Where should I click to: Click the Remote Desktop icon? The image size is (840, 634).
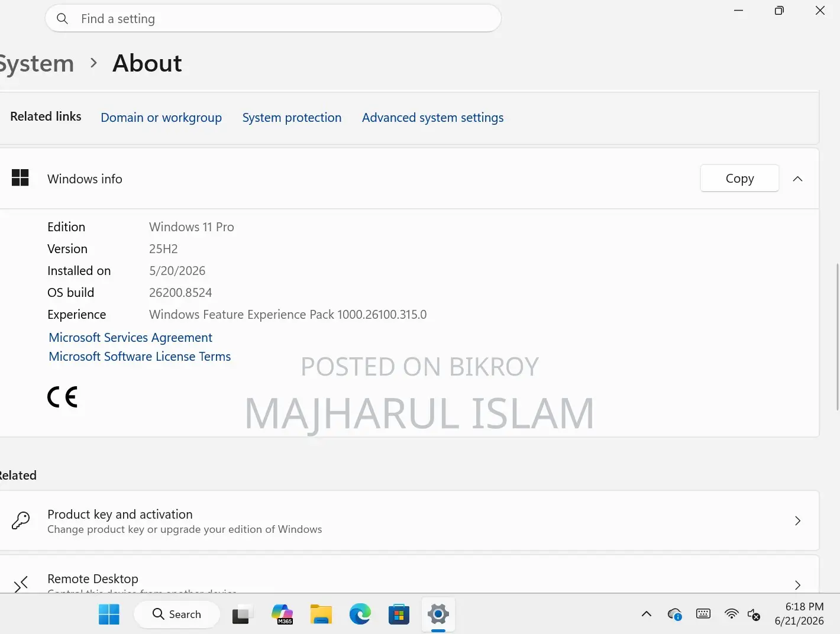21,584
